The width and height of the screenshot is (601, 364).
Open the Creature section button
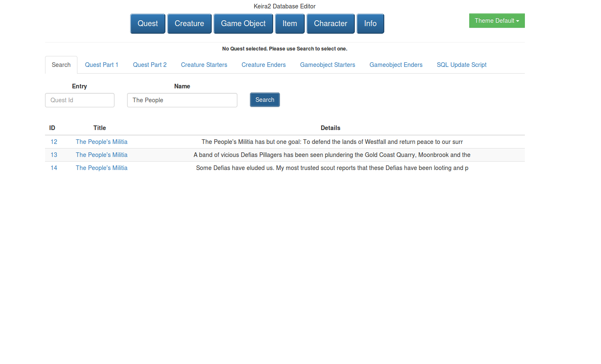coord(189,24)
